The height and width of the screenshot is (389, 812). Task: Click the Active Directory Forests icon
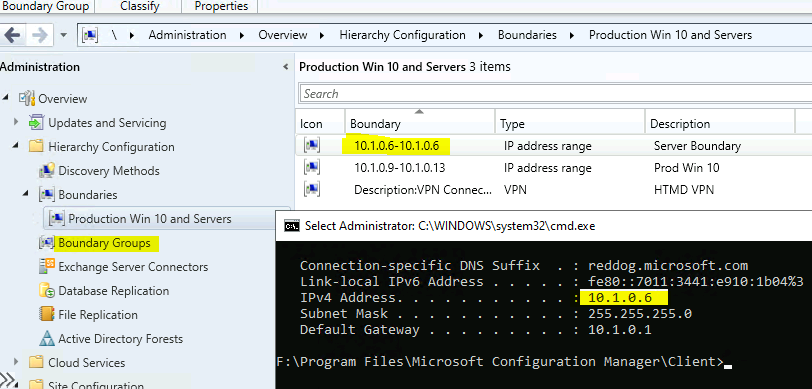pos(47,338)
